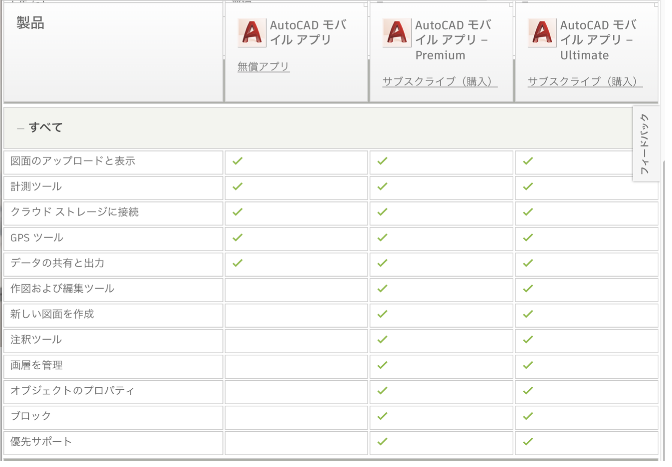
Task: Click Ultimate checkmark for GPS ツール
Action: 528,238
